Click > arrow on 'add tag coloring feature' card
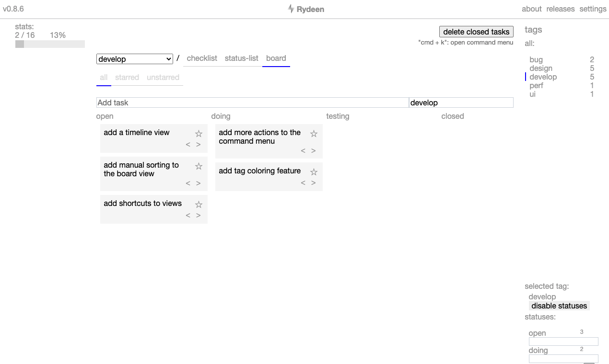Screen dimensions: 609x364 pos(313,183)
